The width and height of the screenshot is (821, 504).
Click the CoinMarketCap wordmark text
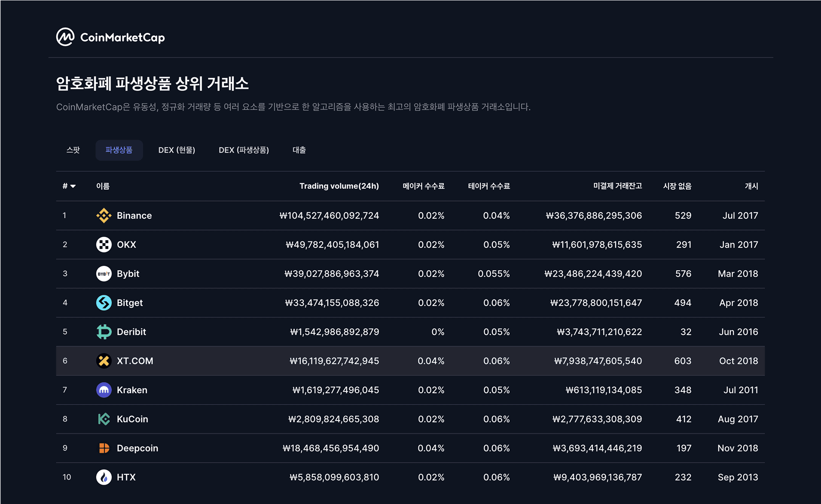(x=122, y=38)
